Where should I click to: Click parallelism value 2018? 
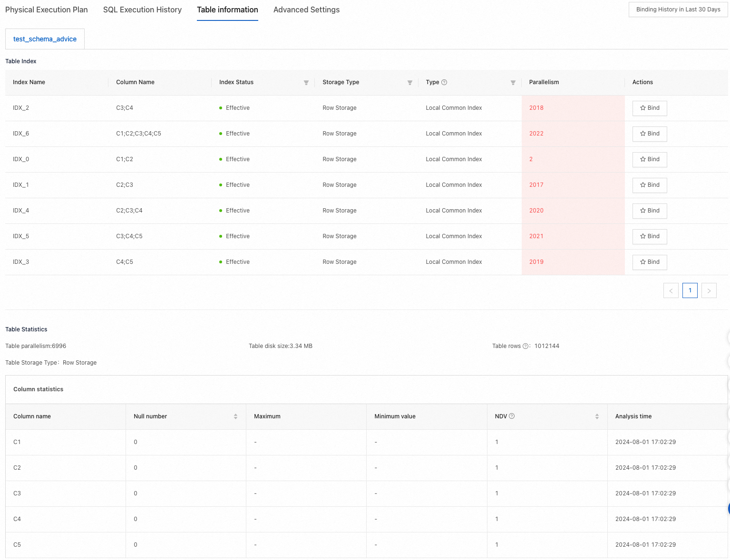point(536,108)
